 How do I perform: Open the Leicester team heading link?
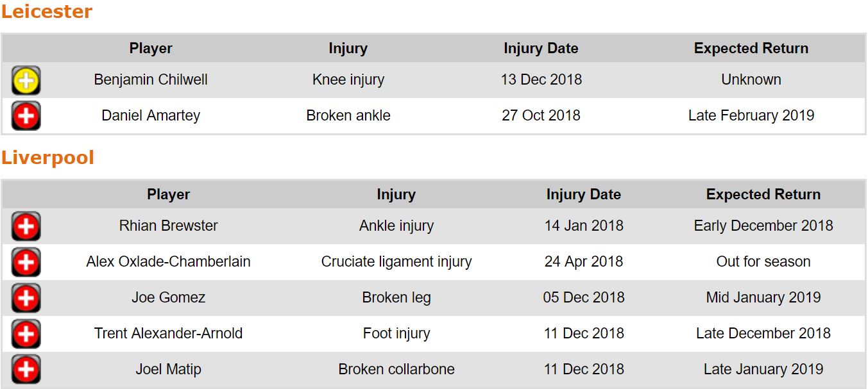tap(47, 12)
